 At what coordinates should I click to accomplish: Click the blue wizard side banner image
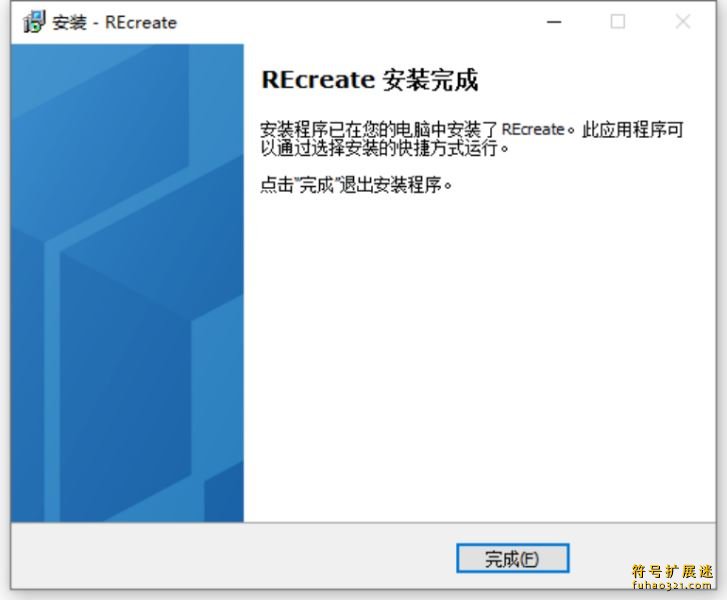coord(128,283)
